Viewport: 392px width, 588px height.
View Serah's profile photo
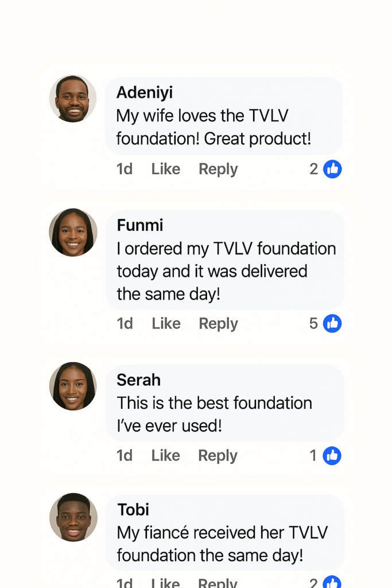tap(73, 386)
